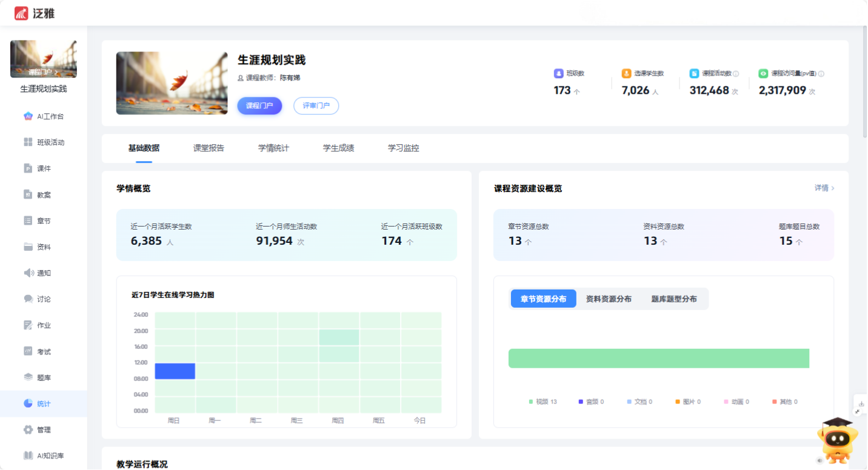Viewport: 868px width, 470px height.
Task: Open the 资料 folder icon
Action: click(28, 247)
